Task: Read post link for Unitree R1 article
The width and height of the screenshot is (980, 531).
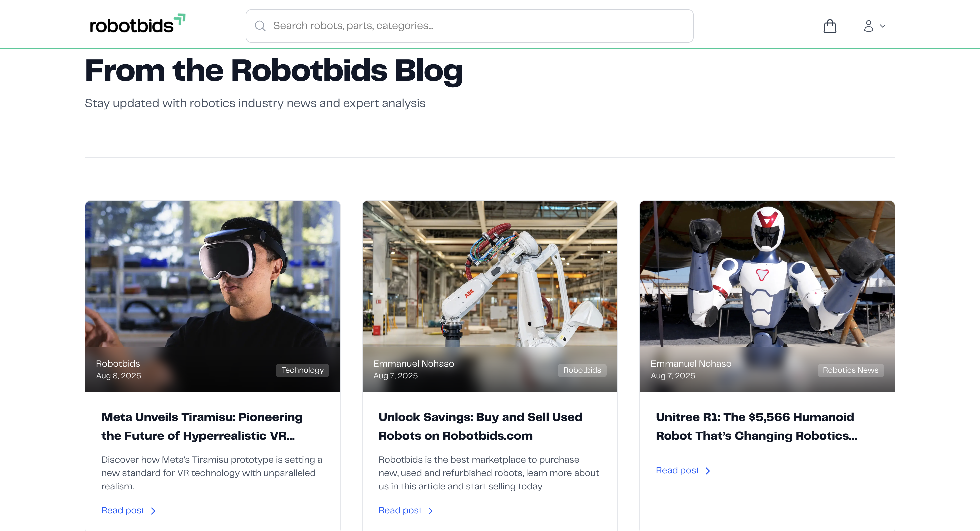Action: 678,471
